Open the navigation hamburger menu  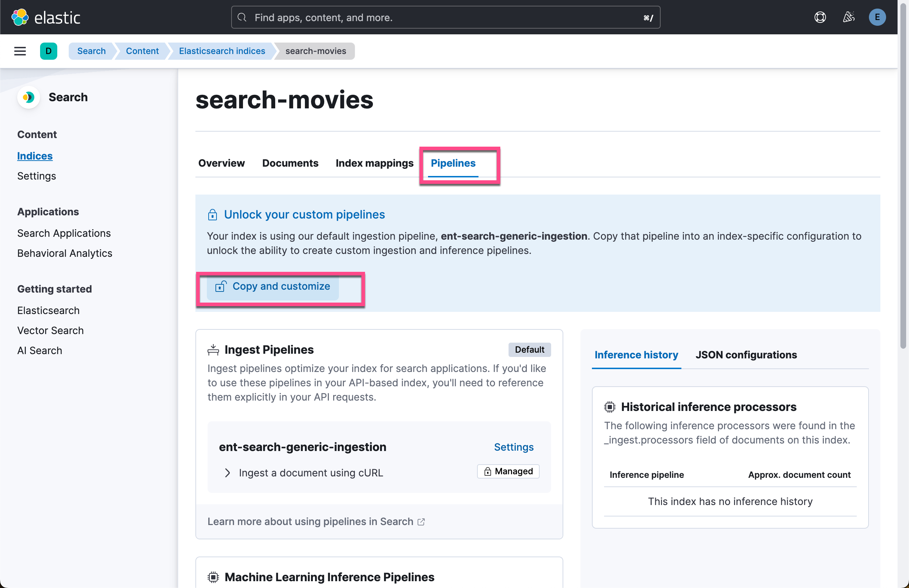[19, 51]
